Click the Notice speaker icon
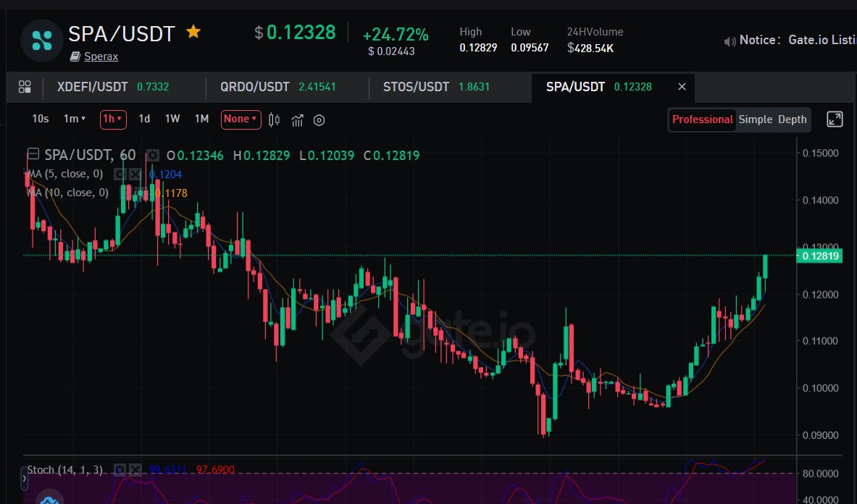The image size is (857, 504). pyautogui.click(x=730, y=41)
